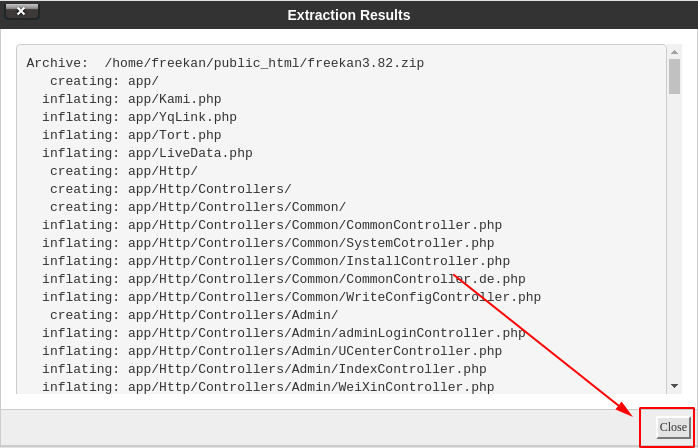Select the InstallController.php line
698x448 pixels.
[276, 261]
